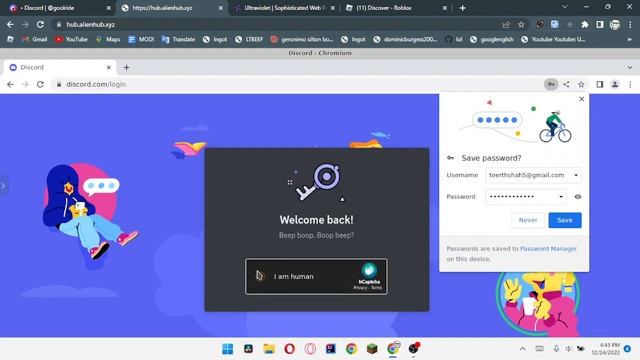The image size is (640, 360).
Task: Open new tab in inner Chromium window
Action: click(127, 67)
